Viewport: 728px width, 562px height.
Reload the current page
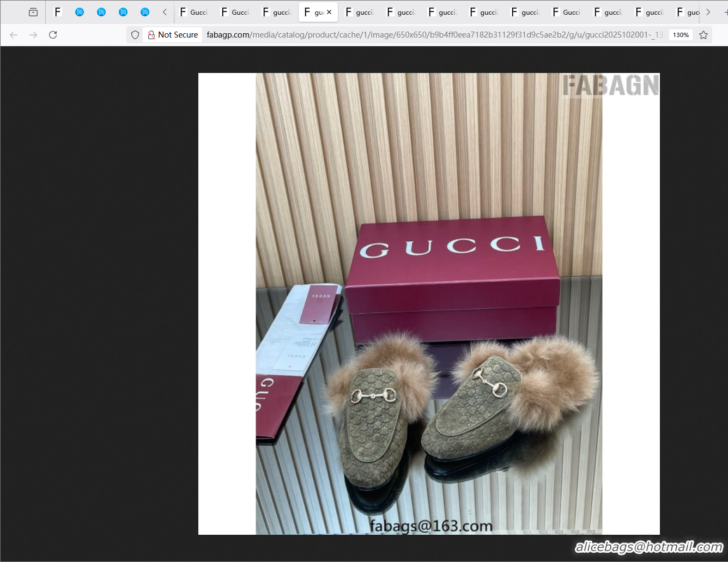point(53,34)
